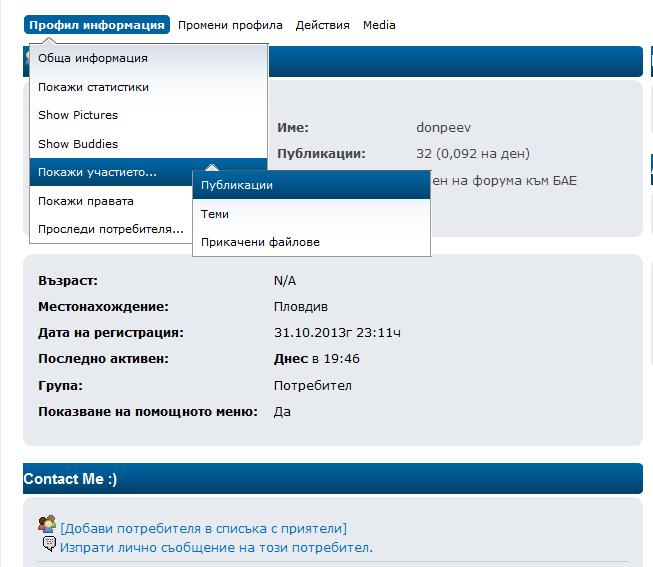Click the username donpeev text
The image size is (653, 567).
[443, 128]
